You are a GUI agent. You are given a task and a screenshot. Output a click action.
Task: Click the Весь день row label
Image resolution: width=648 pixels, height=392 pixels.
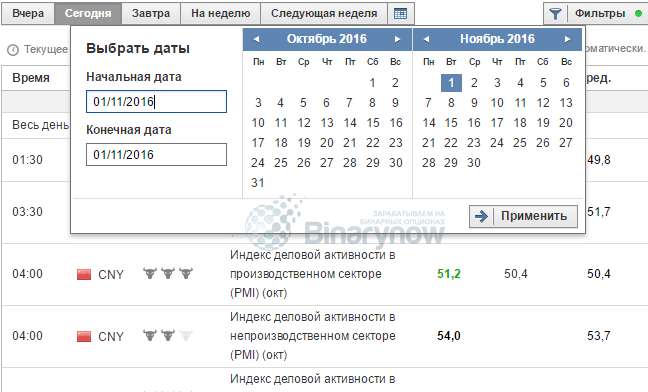(x=40, y=125)
